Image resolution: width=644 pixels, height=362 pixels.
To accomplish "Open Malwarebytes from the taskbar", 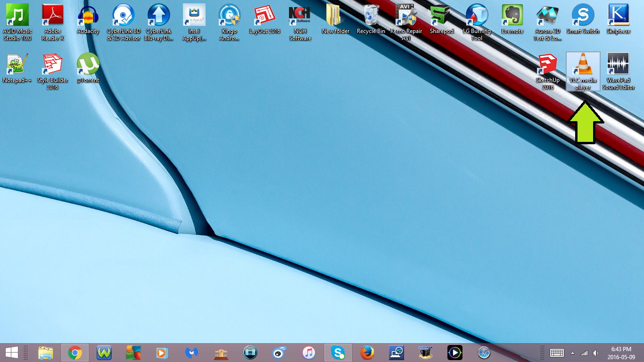I will click(x=192, y=352).
